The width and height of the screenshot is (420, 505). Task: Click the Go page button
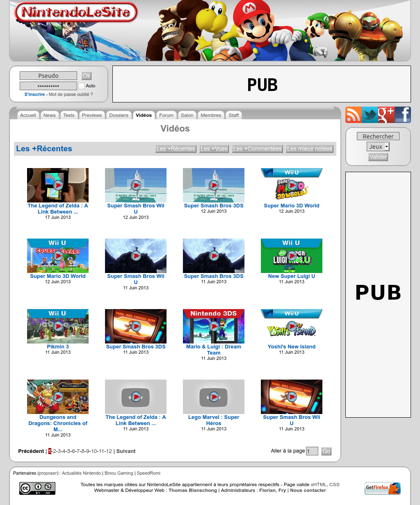click(x=326, y=451)
